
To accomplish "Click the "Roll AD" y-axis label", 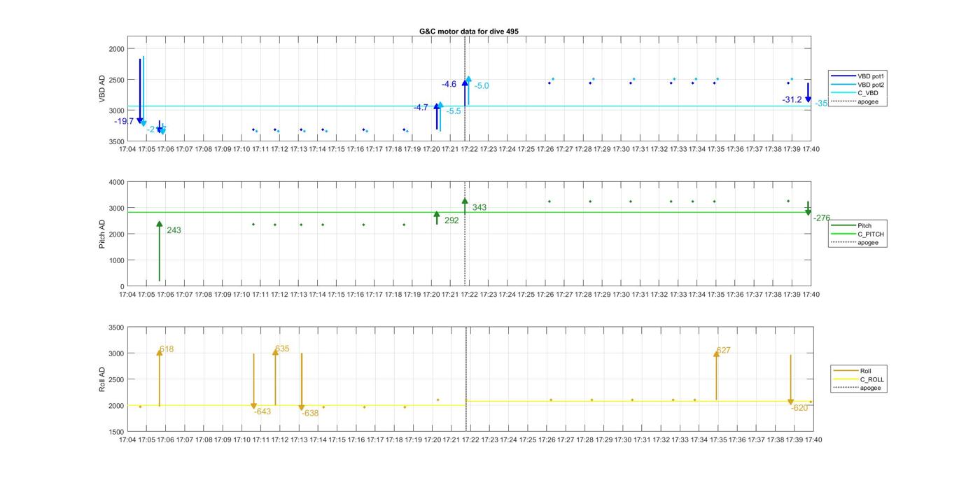I will (102, 379).
